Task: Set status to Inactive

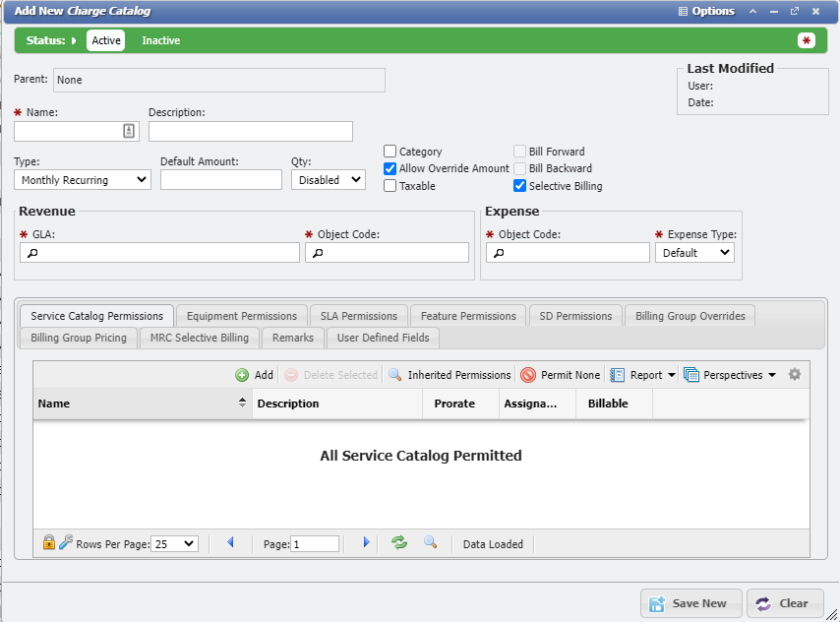Action: pos(160,40)
